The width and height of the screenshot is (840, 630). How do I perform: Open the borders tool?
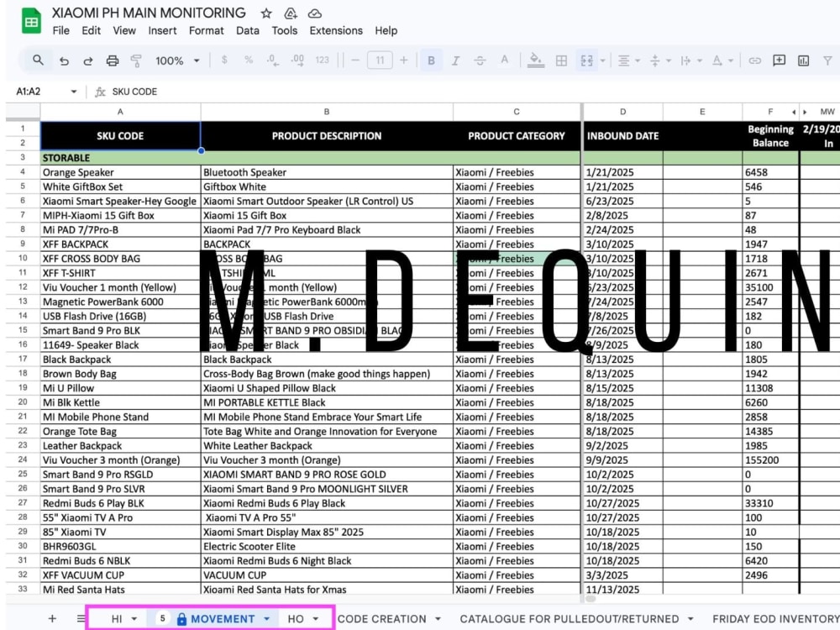point(561,60)
